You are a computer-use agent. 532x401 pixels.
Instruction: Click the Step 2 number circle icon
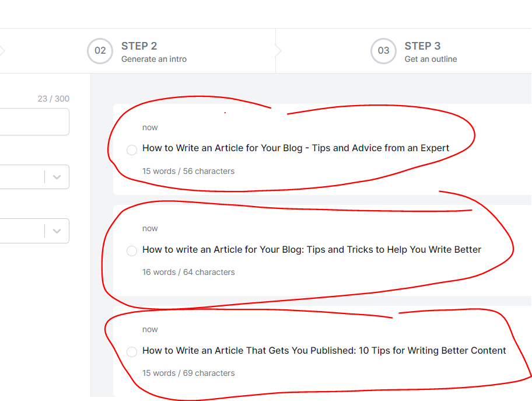(100, 51)
